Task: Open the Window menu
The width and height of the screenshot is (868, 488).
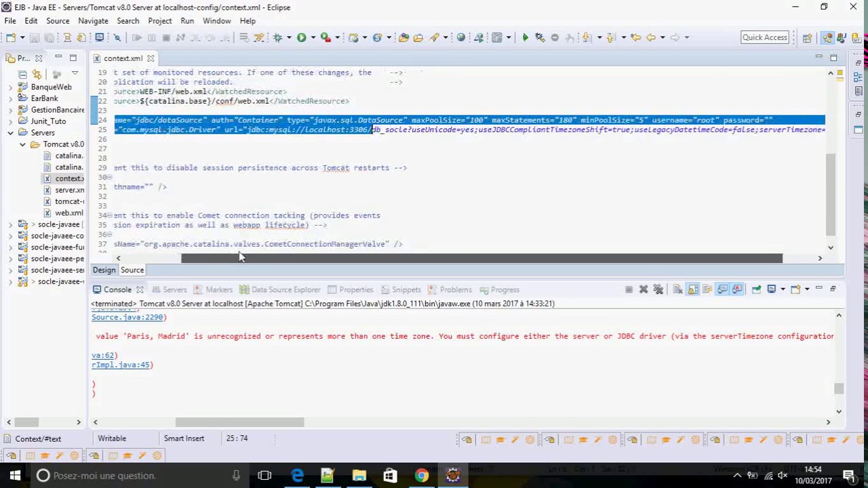Action: (x=217, y=21)
